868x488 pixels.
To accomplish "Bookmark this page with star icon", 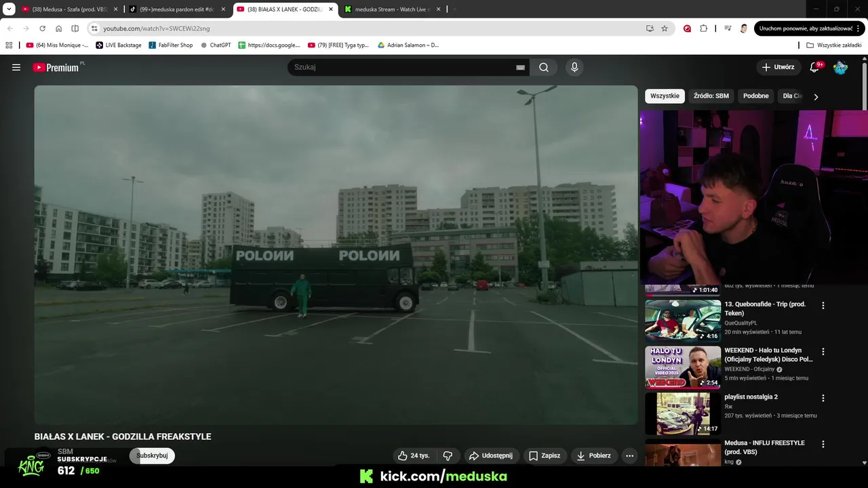I will pos(665,28).
